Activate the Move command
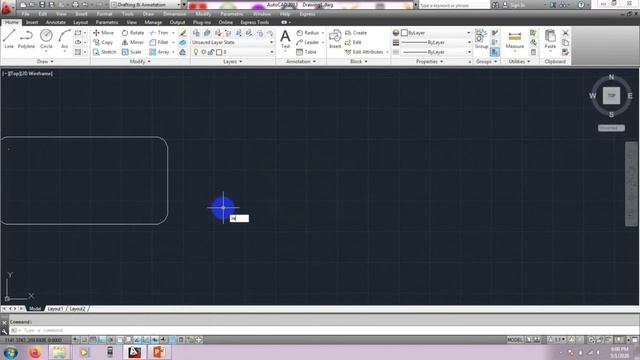Image resolution: width=640 pixels, height=360 pixels. tap(103, 33)
